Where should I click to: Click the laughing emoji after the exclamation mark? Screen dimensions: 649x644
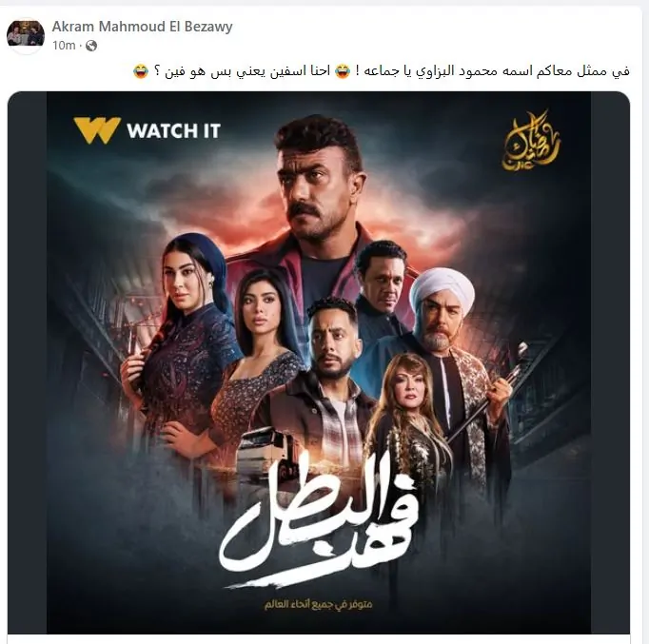[x=343, y=71]
